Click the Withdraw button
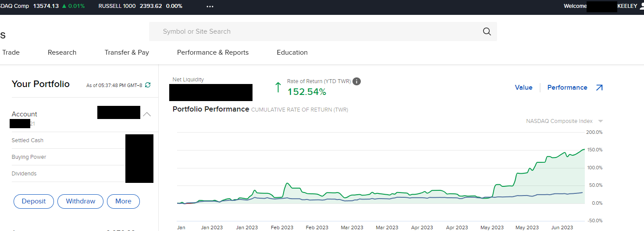The width and height of the screenshot is (644, 231). (x=80, y=201)
